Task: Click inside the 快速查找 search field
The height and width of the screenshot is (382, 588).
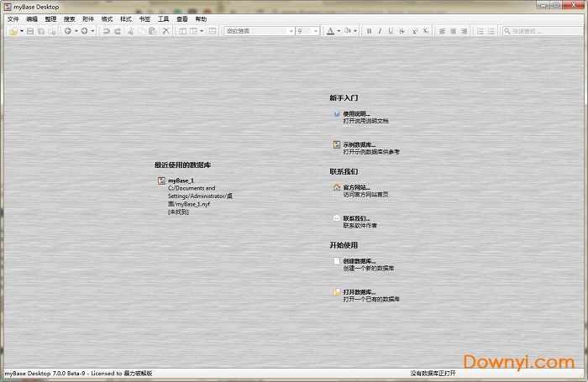Action: (x=544, y=31)
